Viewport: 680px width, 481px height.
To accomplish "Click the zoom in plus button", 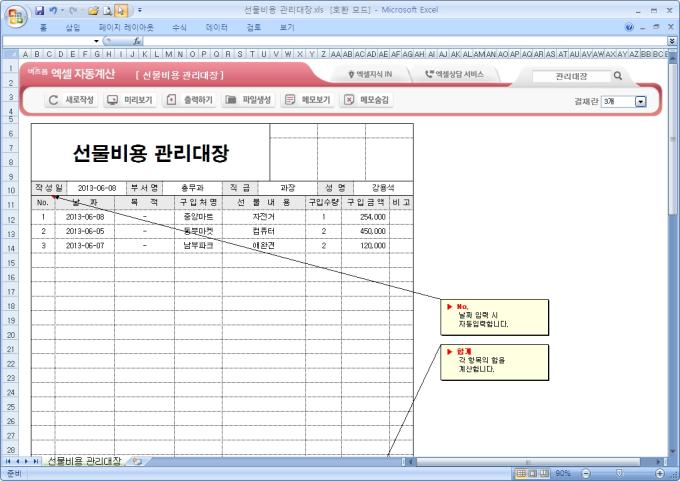I will point(660,473).
